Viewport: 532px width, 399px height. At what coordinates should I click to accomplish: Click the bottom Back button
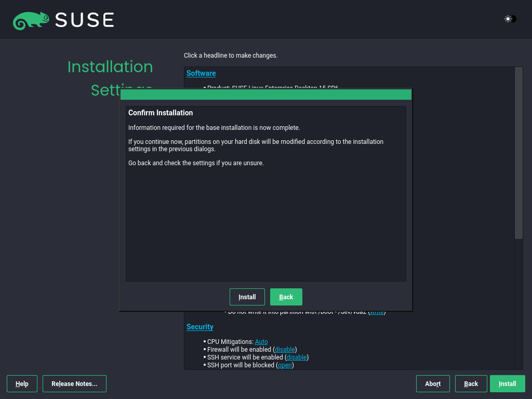[471, 383]
